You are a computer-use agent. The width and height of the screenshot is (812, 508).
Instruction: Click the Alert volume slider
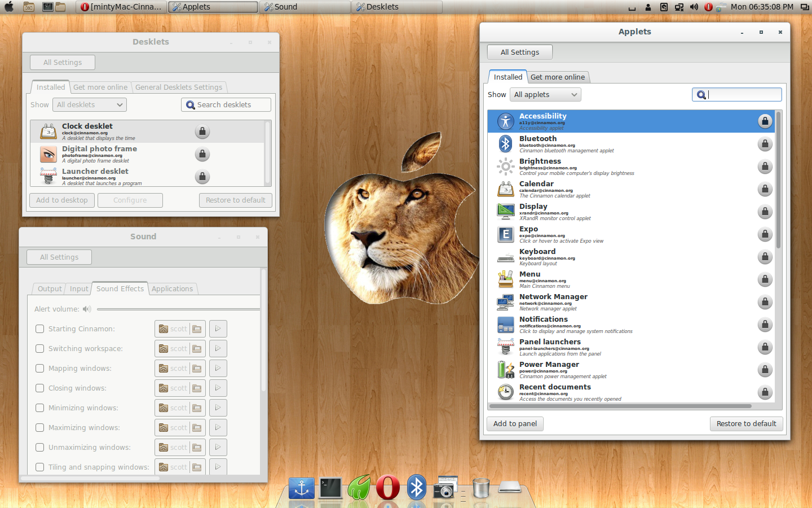[x=178, y=309]
